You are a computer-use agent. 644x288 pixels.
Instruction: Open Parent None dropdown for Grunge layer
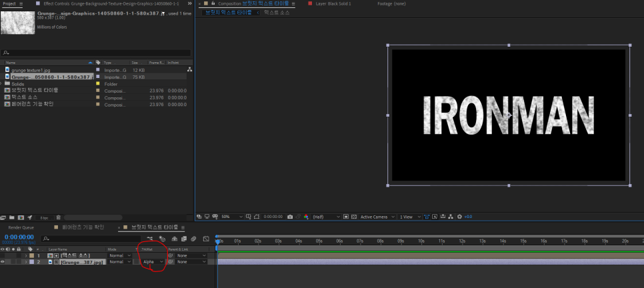[x=192, y=262]
